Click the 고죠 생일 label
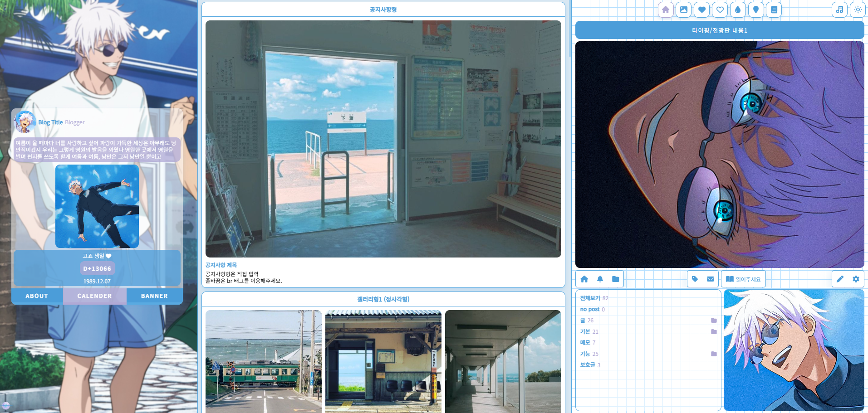The height and width of the screenshot is (413, 868). [97, 256]
